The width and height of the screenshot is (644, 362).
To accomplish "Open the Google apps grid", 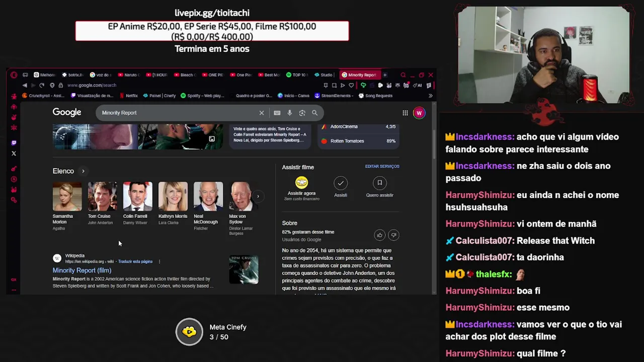I will (x=405, y=113).
